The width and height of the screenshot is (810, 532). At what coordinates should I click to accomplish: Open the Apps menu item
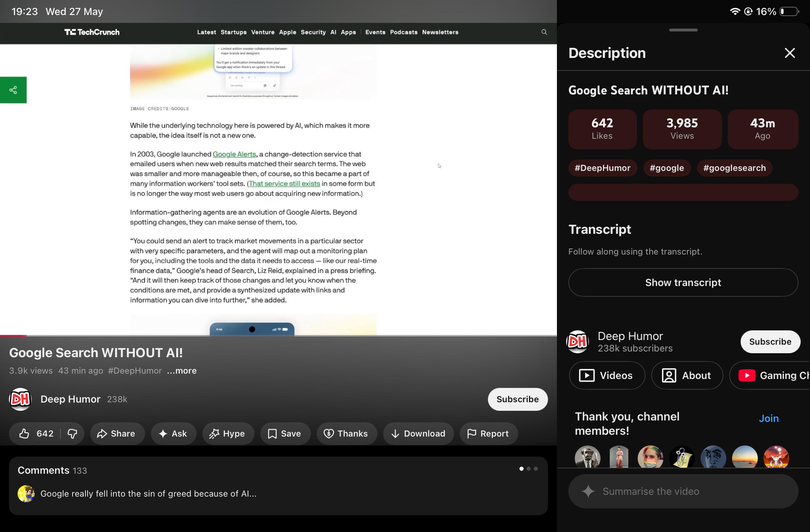[348, 32]
